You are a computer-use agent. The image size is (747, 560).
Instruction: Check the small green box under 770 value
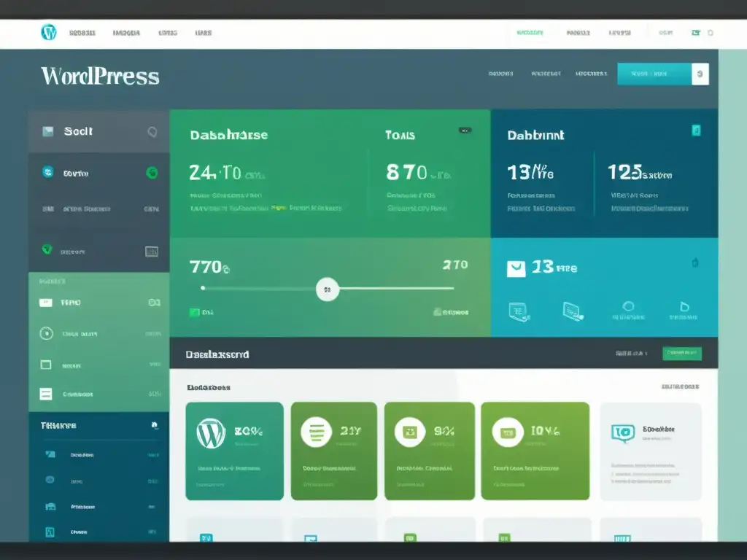tap(194, 312)
